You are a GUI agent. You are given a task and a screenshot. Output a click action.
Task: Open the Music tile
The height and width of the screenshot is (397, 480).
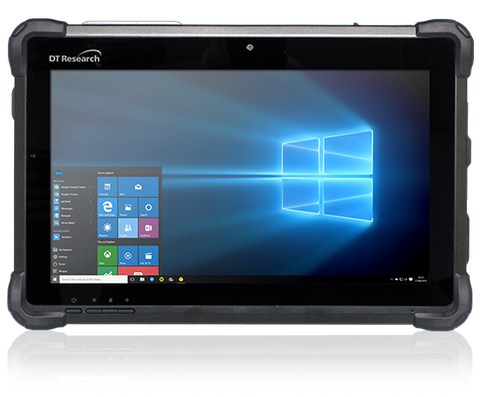point(128,256)
